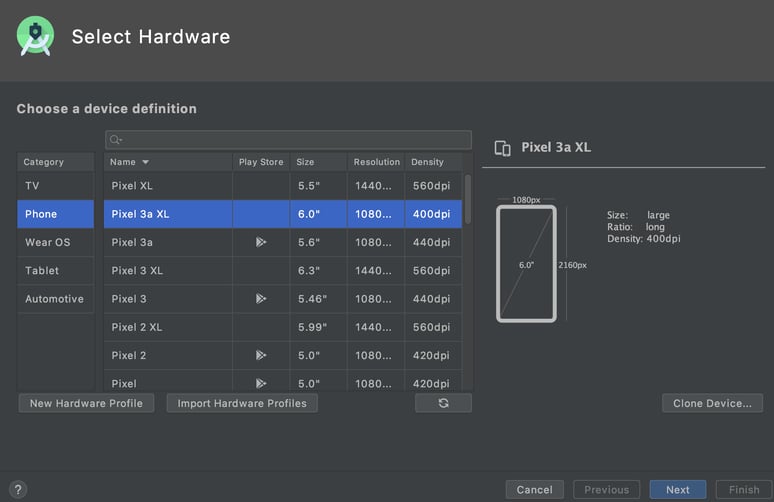
Task: Click New Hardware Profile button
Action: click(x=86, y=403)
